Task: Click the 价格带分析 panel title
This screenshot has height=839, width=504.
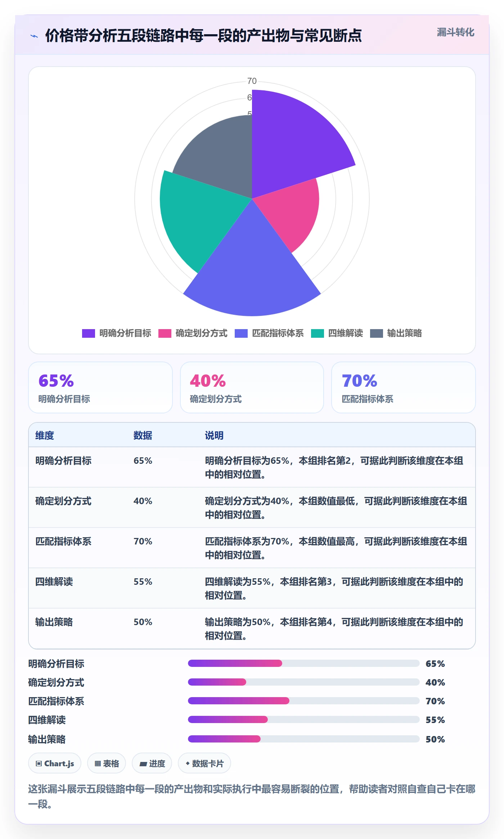Action: pyautogui.click(x=203, y=36)
